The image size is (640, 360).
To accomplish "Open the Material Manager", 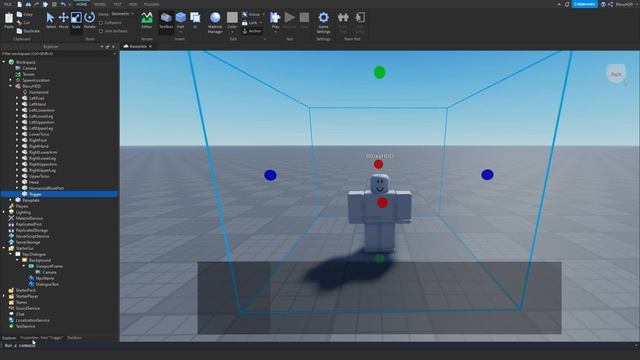I will click(215, 22).
